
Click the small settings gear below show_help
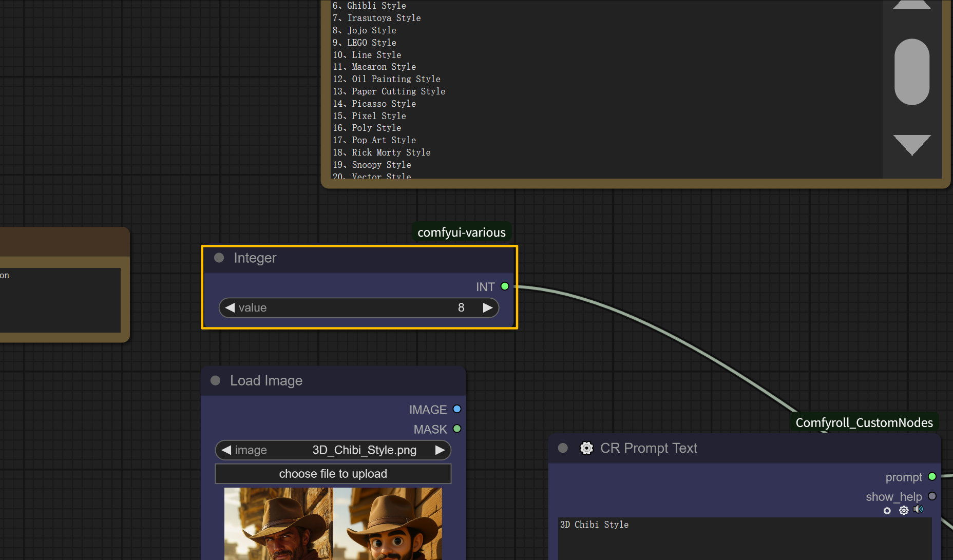(904, 510)
